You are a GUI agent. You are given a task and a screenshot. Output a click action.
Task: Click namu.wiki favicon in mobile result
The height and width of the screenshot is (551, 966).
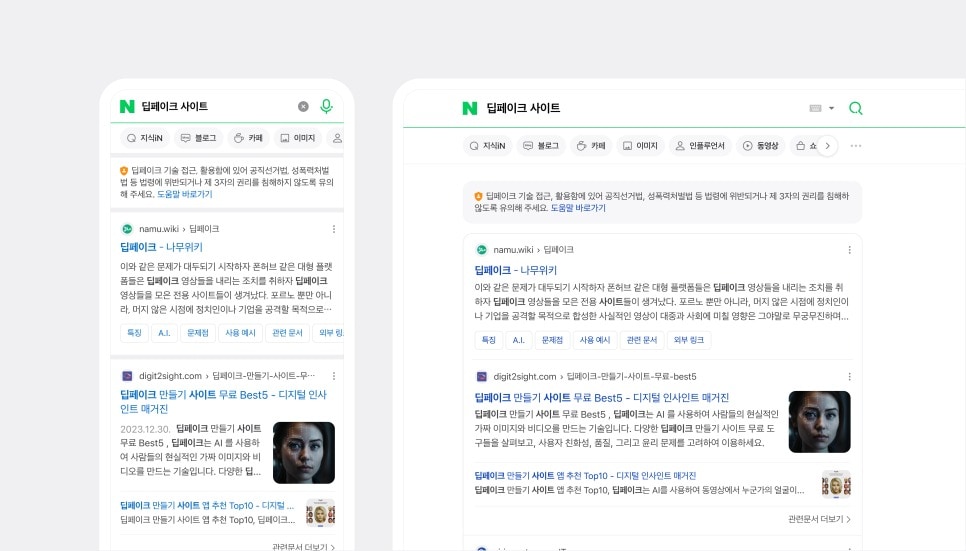pos(127,229)
